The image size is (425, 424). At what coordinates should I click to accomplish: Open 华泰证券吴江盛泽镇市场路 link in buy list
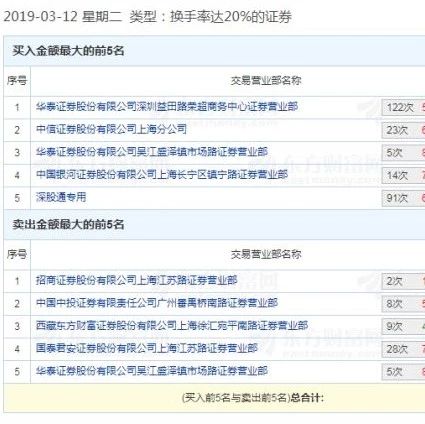click(x=152, y=152)
